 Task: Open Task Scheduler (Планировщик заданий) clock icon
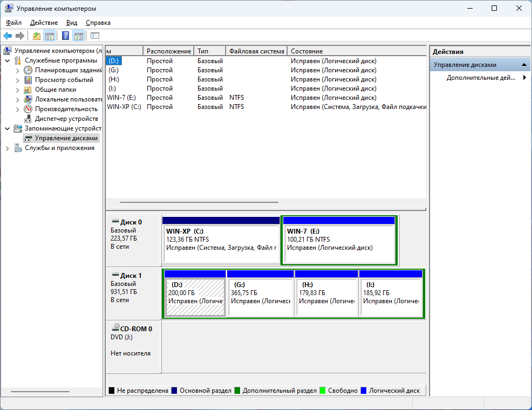click(x=28, y=70)
